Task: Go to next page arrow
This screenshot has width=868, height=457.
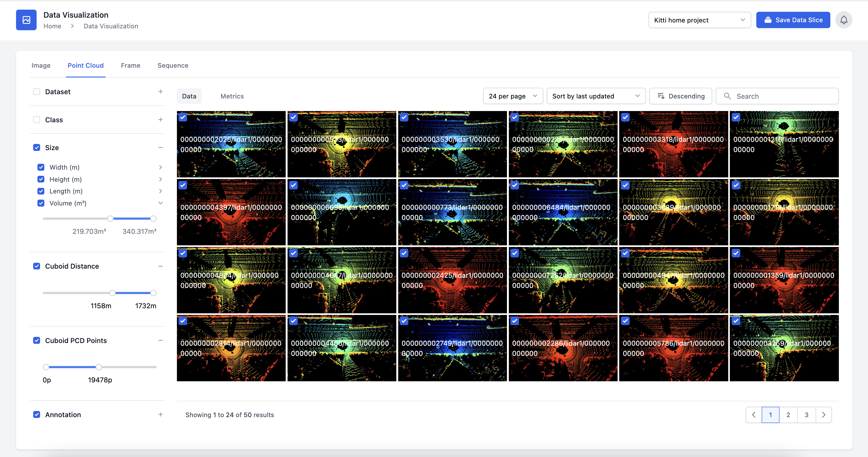Action: [x=824, y=415]
